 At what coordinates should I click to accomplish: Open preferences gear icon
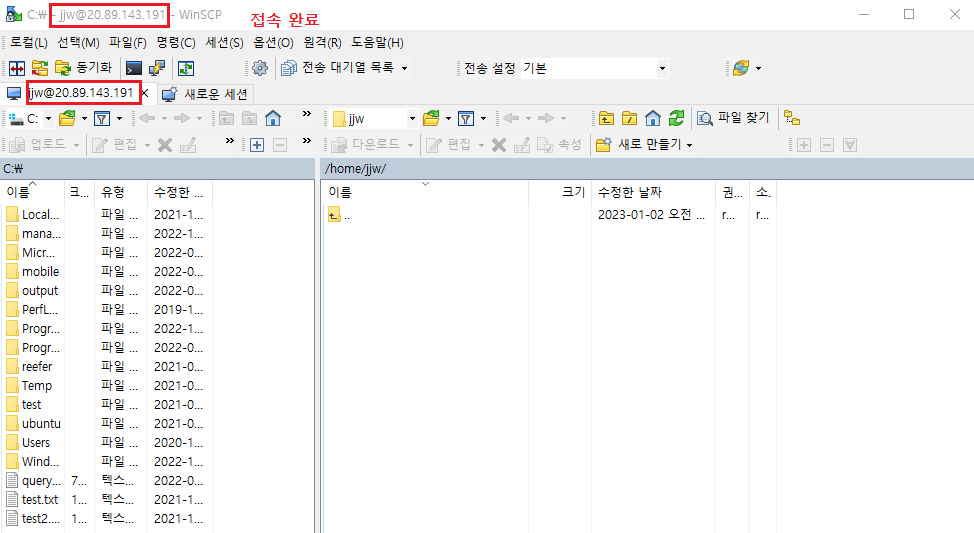260,68
